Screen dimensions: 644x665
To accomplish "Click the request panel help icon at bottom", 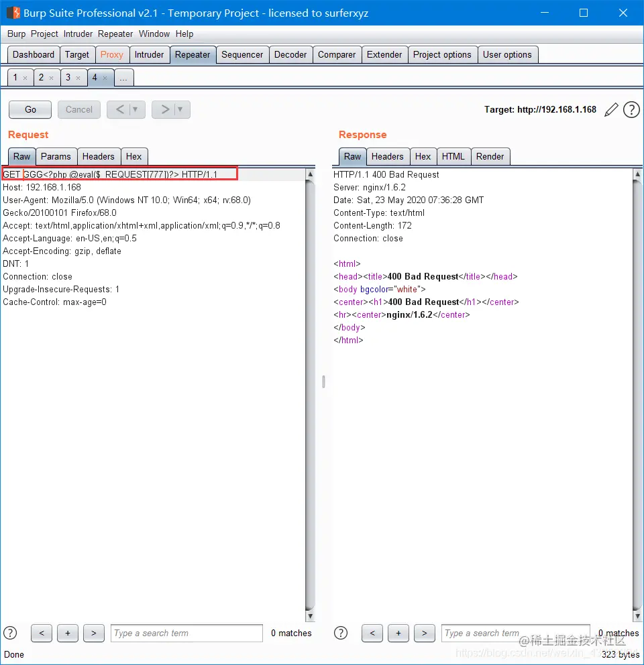I will click(x=10, y=633).
